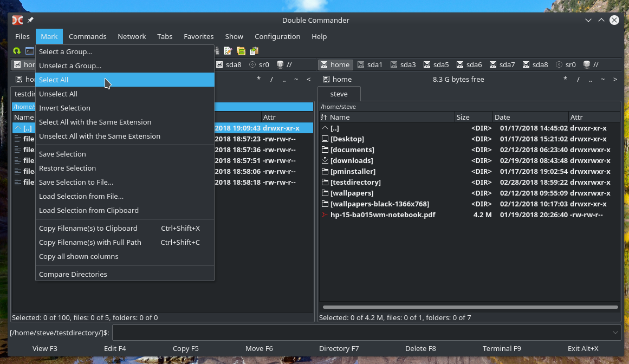Switch right panel to sda7 drive
The width and height of the screenshot is (629, 364).
tap(502, 64)
